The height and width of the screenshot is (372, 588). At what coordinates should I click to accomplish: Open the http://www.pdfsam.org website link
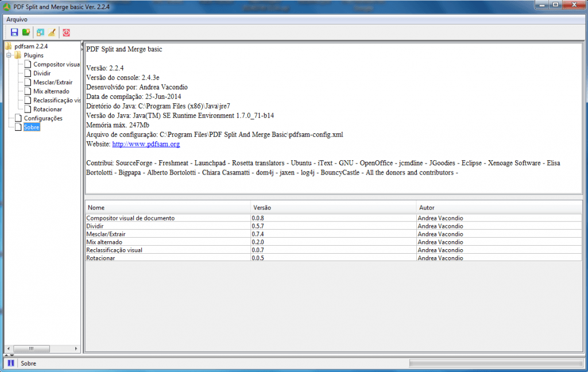(x=146, y=144)
